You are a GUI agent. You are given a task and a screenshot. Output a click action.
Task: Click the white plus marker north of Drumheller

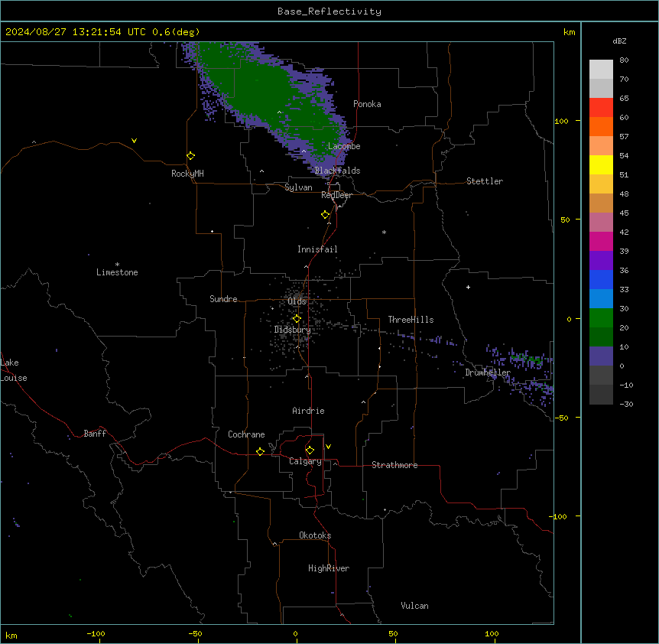pos(468,287)
